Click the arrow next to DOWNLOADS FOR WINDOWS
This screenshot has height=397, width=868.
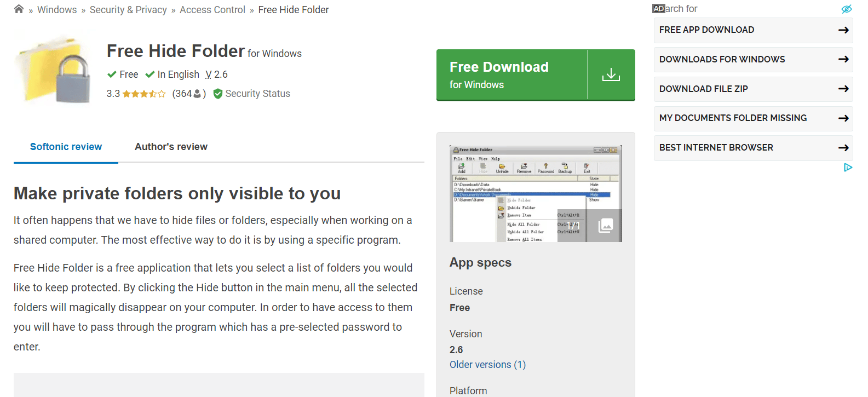(x=843, y=59)
